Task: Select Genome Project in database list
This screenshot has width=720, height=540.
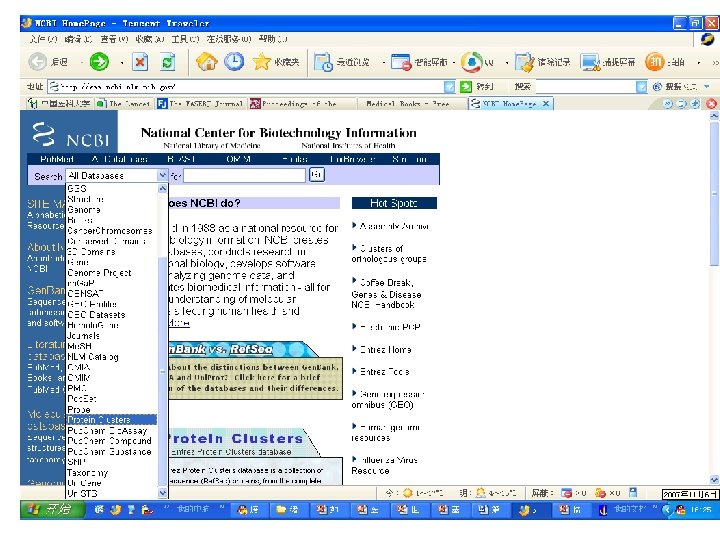Action: pyautogui.click(x=100, y=273)
